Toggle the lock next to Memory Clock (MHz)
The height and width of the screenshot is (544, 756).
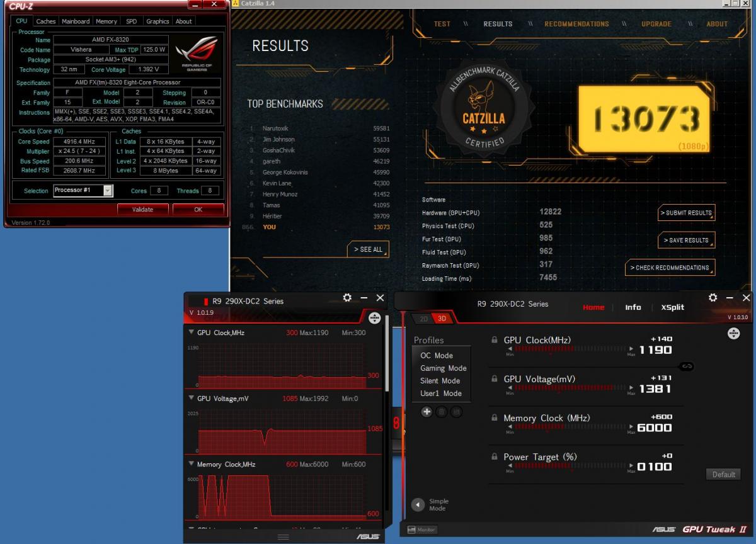(x=495, y=418)
